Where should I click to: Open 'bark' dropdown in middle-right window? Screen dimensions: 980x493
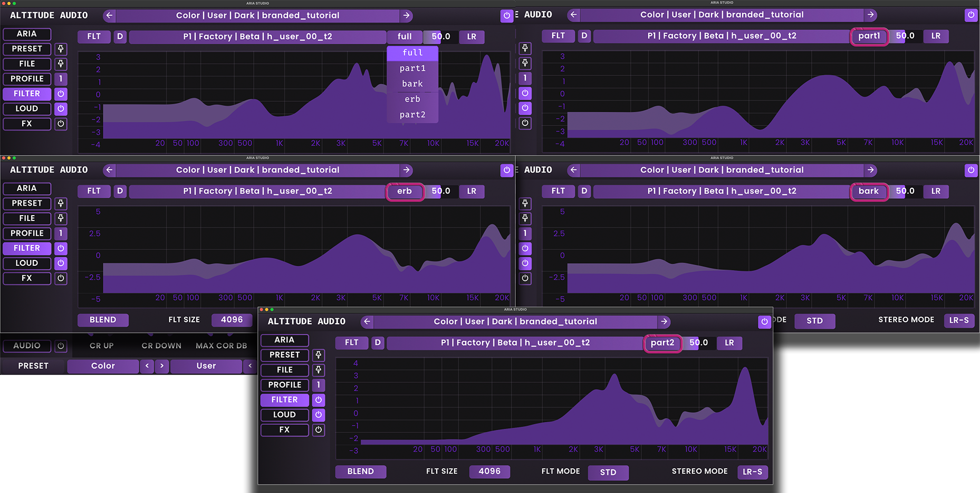point(869,191)
